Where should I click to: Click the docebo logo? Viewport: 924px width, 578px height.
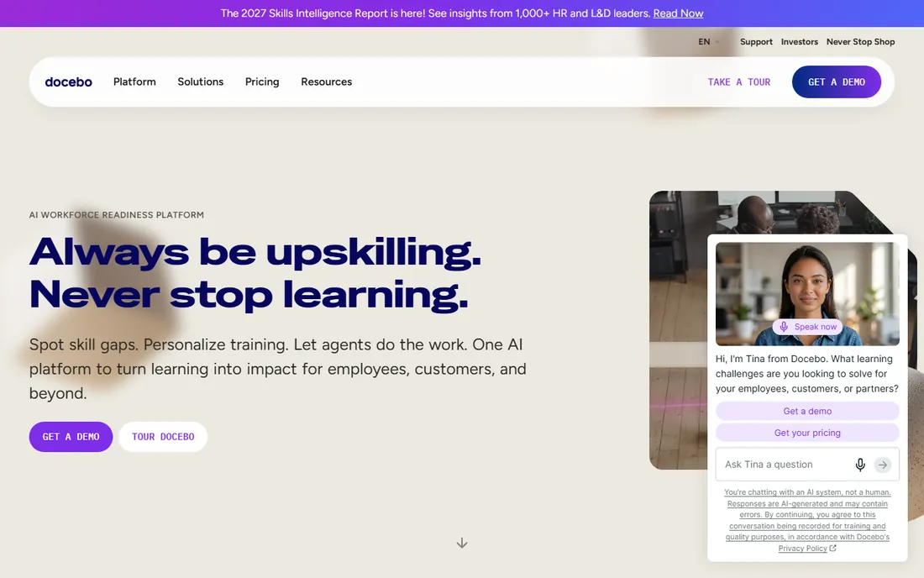coord(68,81)
